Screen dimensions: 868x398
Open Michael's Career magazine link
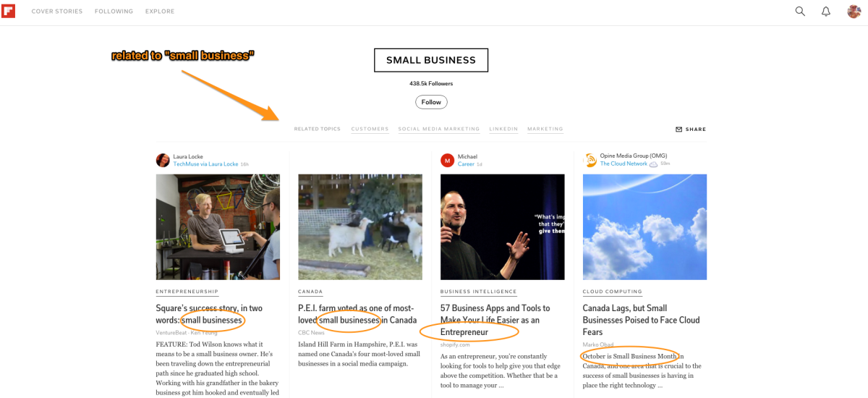click(x=466, y=164)
